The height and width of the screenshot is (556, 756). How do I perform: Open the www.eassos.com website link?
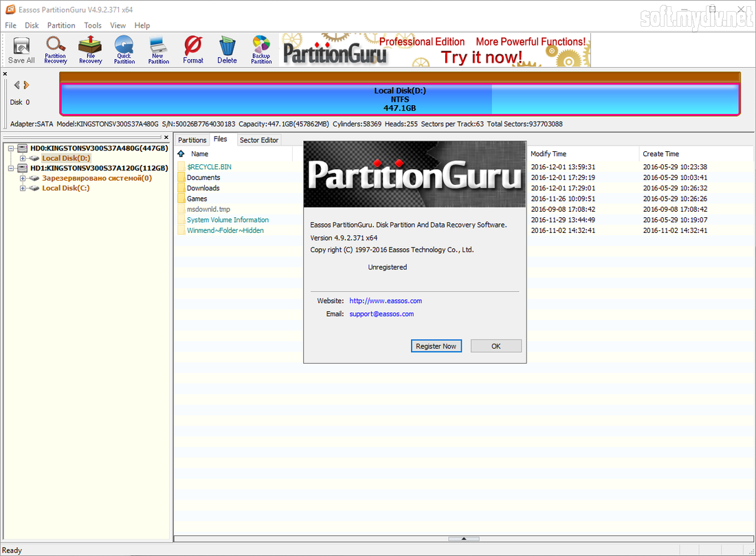pyautogui.click(x=386, y=301)
